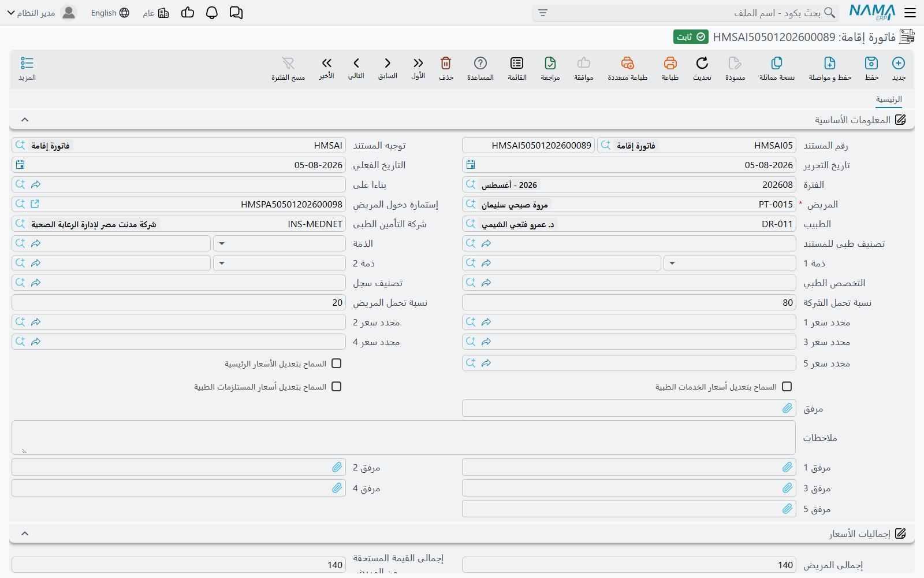924x578 pixels.
Task: Click the مراجعه (Review) icon
Action: (x=550, y=63)
